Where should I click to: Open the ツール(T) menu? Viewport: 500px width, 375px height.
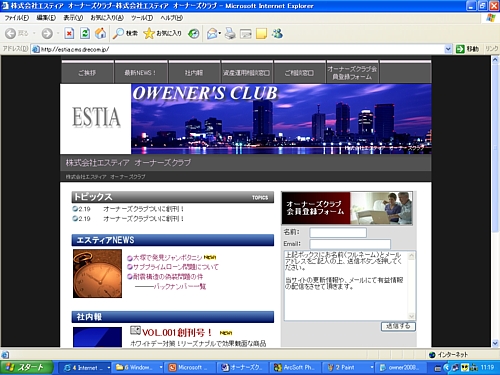[142, 18]
